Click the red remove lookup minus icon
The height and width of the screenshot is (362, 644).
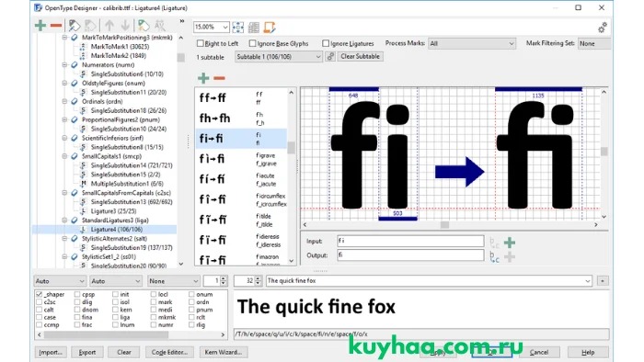coord(56,26)
